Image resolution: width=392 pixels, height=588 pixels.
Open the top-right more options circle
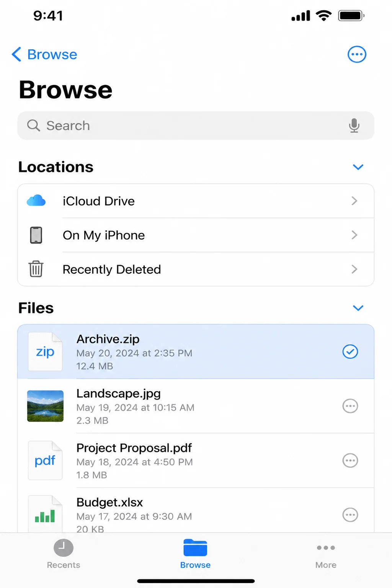click(x=357, y=54)
